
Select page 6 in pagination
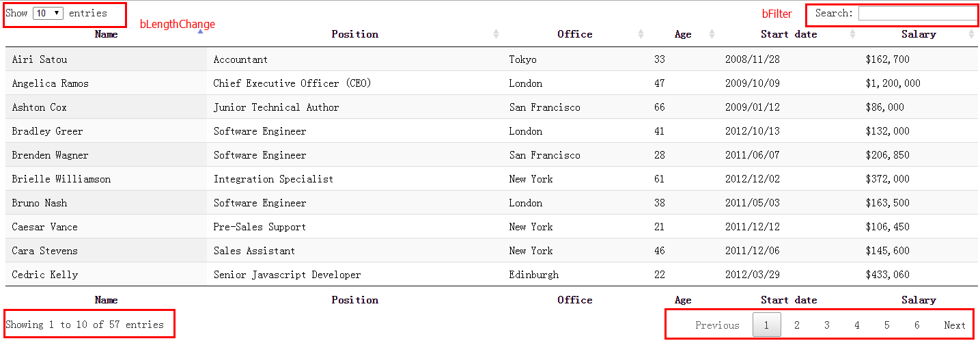[916, 325]
